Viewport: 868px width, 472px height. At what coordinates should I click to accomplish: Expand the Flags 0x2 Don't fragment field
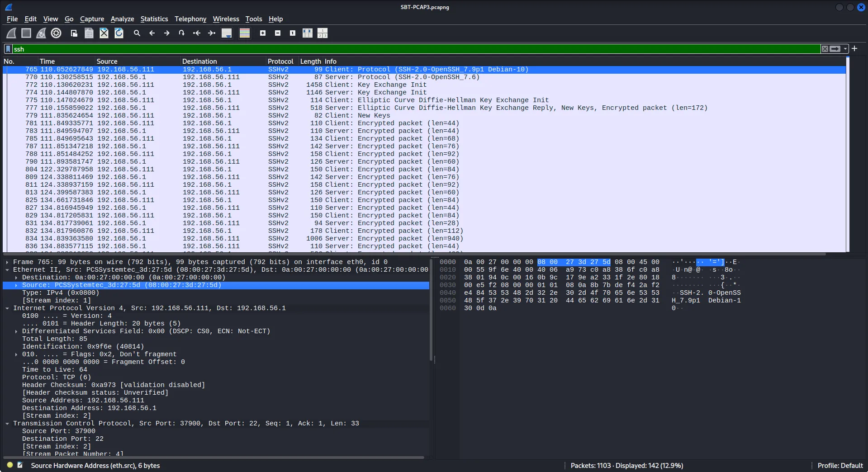tap(16, 354)
